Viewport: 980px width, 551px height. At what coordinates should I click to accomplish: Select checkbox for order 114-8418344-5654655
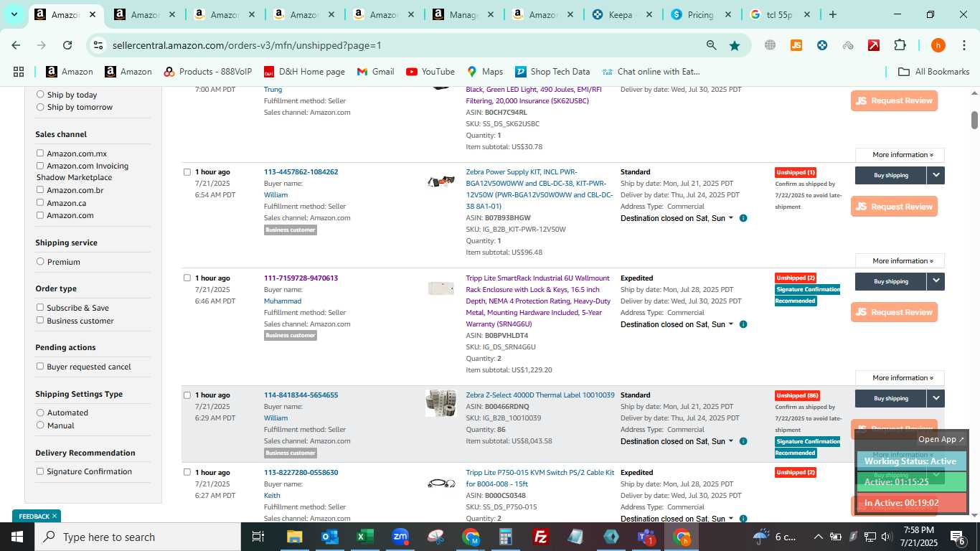point(187,395)
